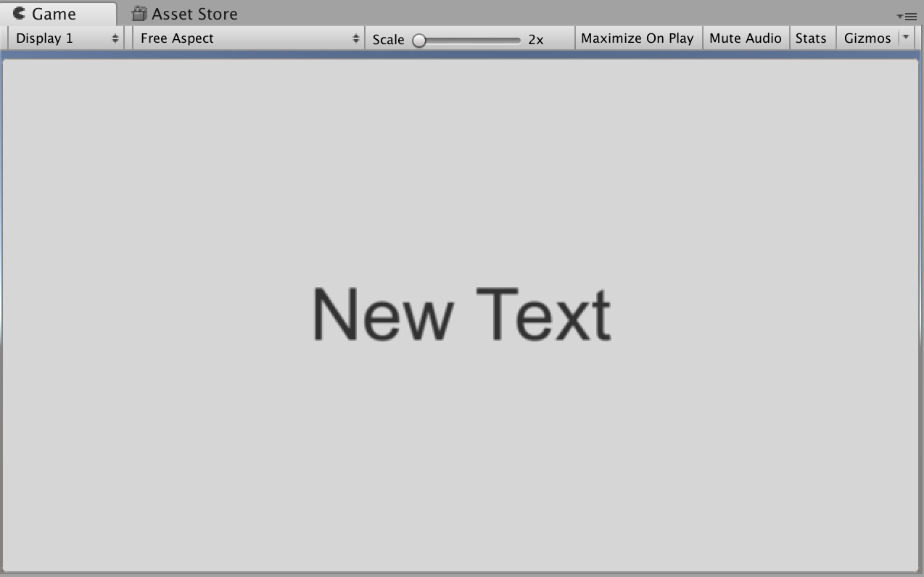Click the small triangle next to the panel menu
Viewport: 924px width, 577px height.
coord(902,16)
